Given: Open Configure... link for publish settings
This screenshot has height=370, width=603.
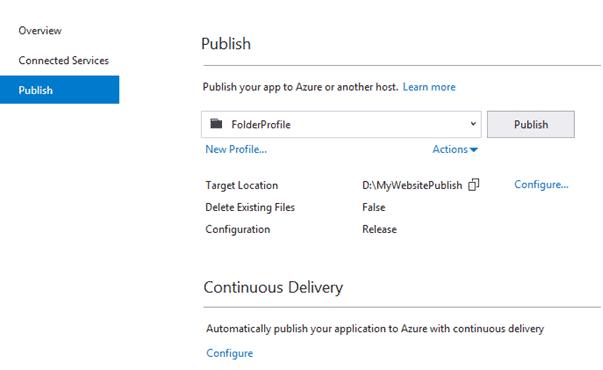Looking at the screenshot, I should click(x=541, y=185).
